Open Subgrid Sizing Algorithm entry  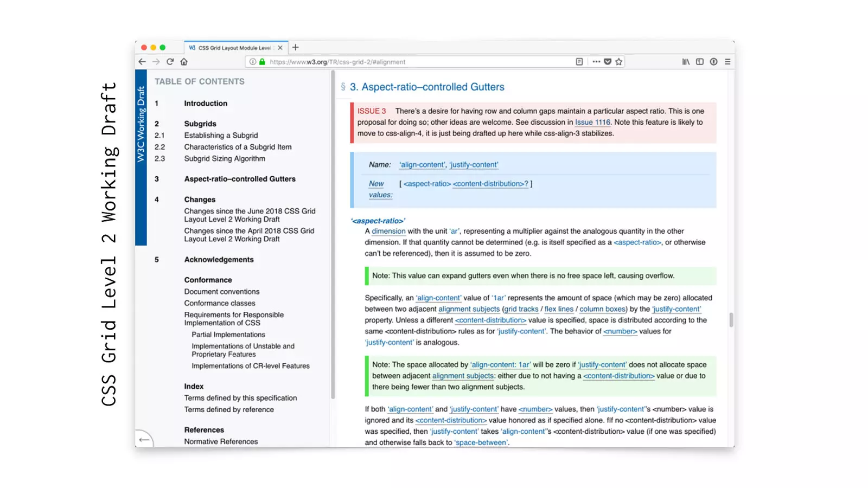(x=225, y=159)
